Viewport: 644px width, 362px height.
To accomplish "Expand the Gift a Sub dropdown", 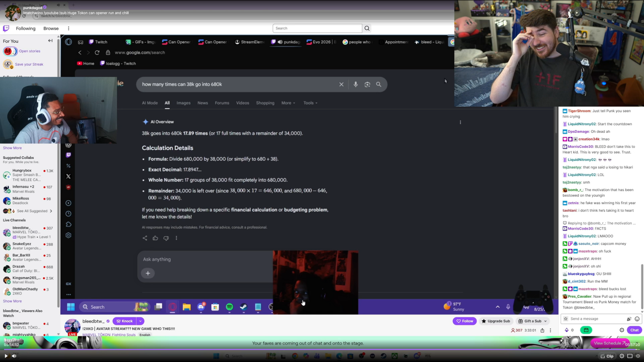I will (x=545, y=321).
